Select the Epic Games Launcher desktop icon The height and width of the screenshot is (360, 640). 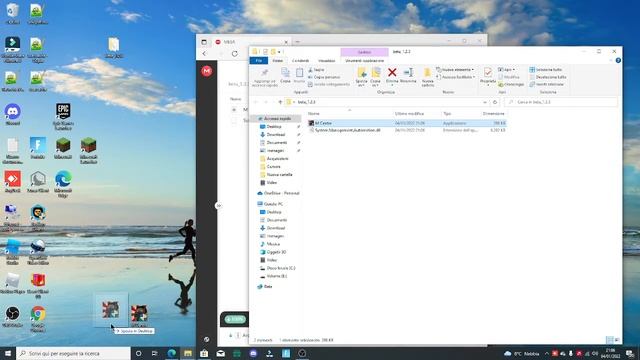pos(63,116)
